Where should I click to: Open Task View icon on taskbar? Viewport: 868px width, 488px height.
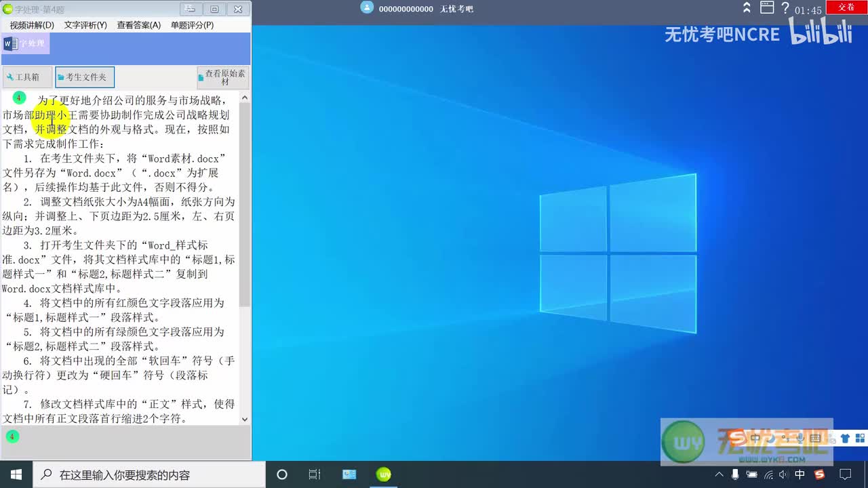[315, 474]
